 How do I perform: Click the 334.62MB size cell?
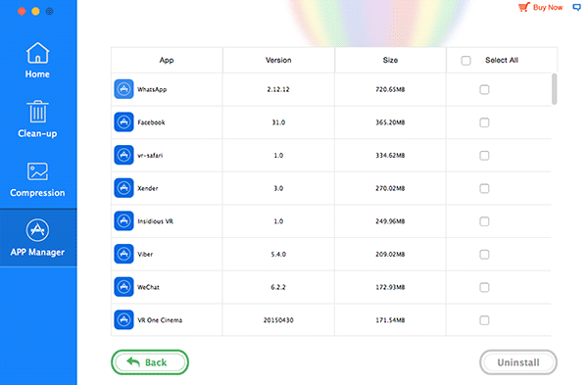pos(390,156)
